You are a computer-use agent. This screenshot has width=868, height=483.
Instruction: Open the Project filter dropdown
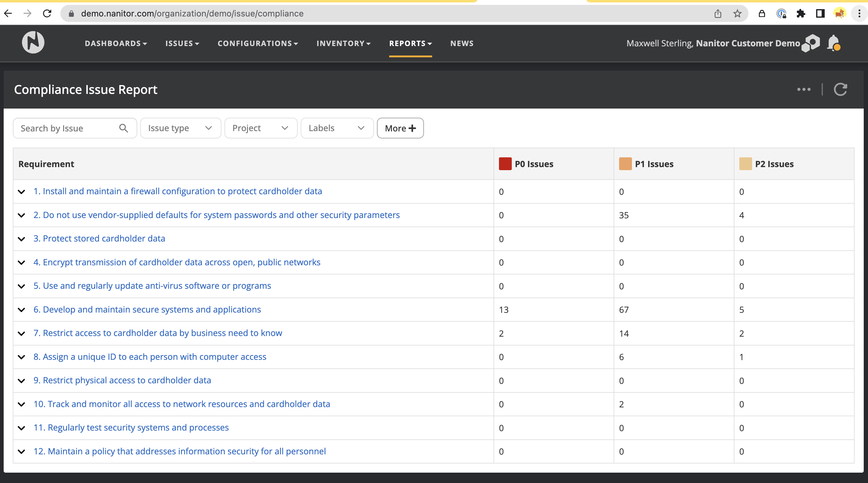(x=260, y=128)
